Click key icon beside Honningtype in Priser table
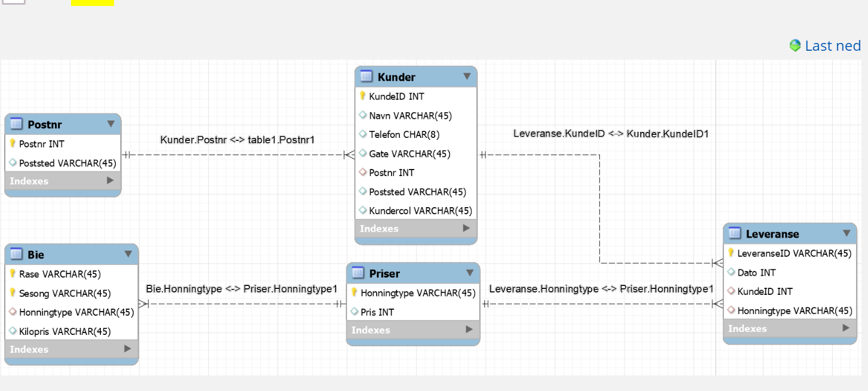Screen dimensions: 868x391 tap(354, 293)
